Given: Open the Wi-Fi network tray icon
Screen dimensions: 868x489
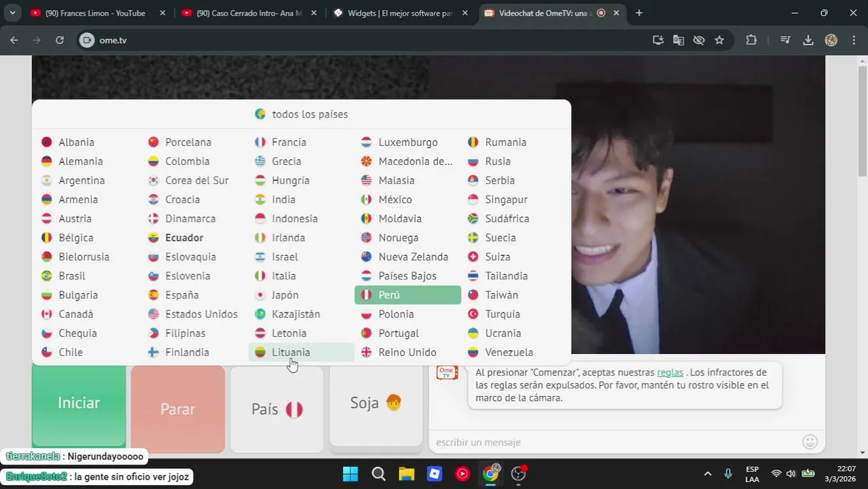Looking at the screenshot, I should tap(776, 473).
